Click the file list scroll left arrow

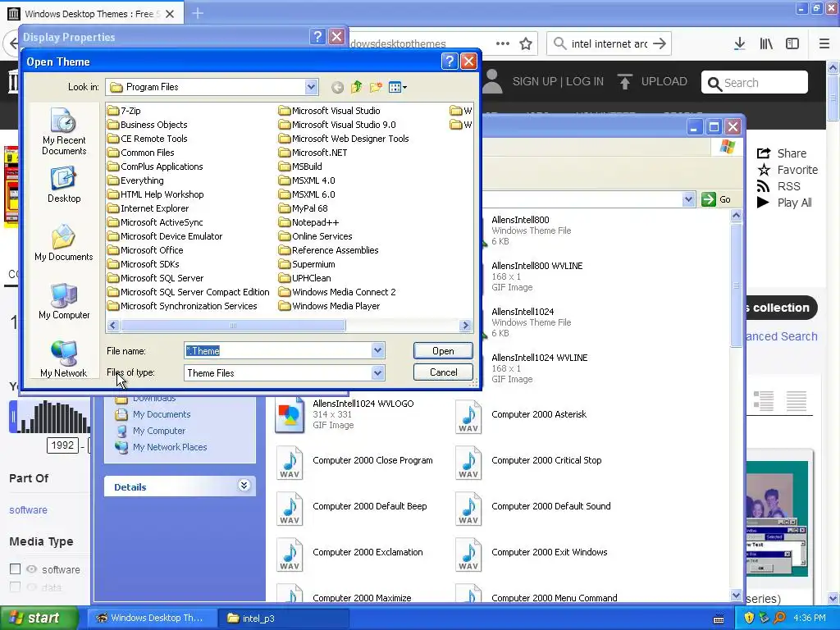tap(112, 325)
